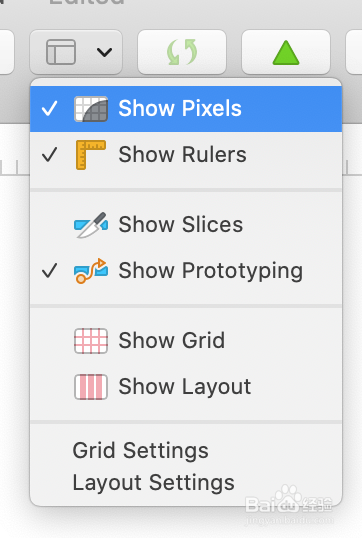
Task: Click the Prototyping arrow icon
Action: [91, 271]
